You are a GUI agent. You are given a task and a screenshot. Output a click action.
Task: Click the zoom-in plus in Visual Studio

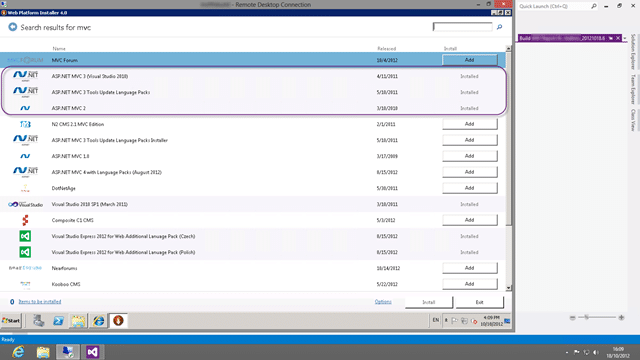[x=621, y=317]
